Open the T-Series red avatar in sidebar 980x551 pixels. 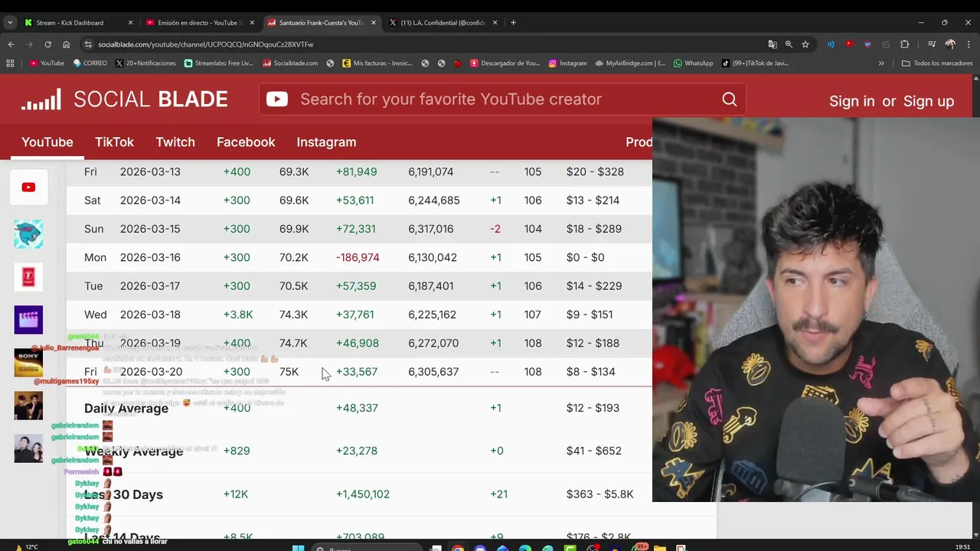pos(28,277)
